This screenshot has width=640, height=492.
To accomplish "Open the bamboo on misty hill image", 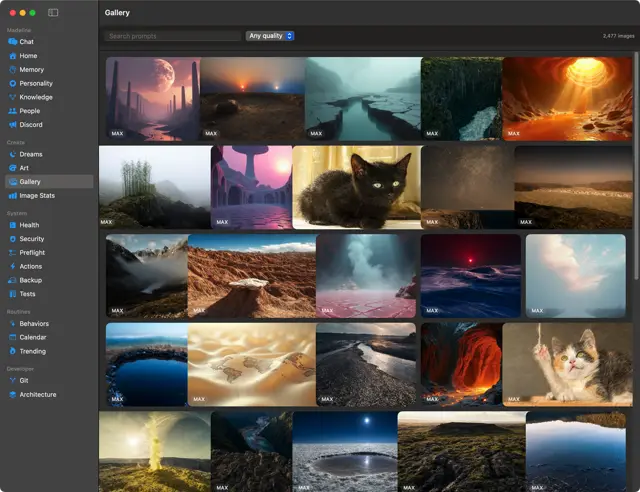I will (155, 187).
